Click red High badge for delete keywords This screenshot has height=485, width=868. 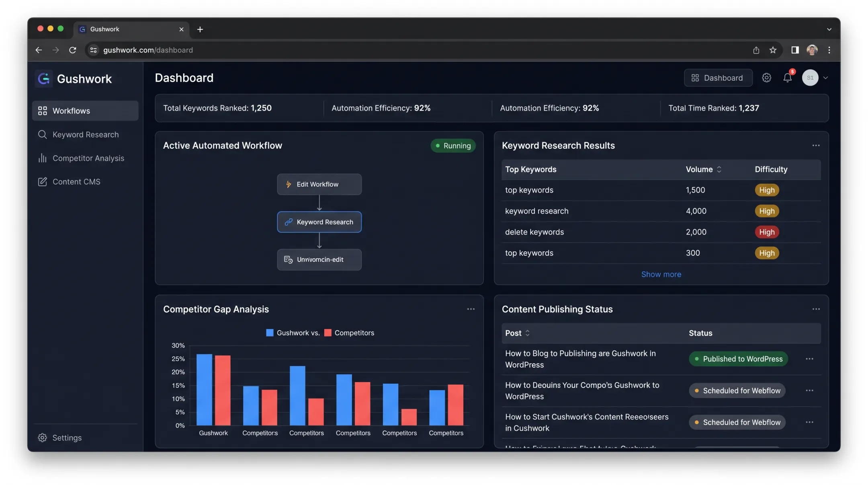767,232
